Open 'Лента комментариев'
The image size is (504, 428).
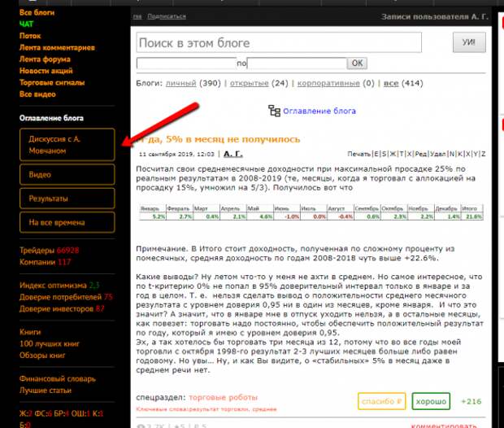coord(57,48)
